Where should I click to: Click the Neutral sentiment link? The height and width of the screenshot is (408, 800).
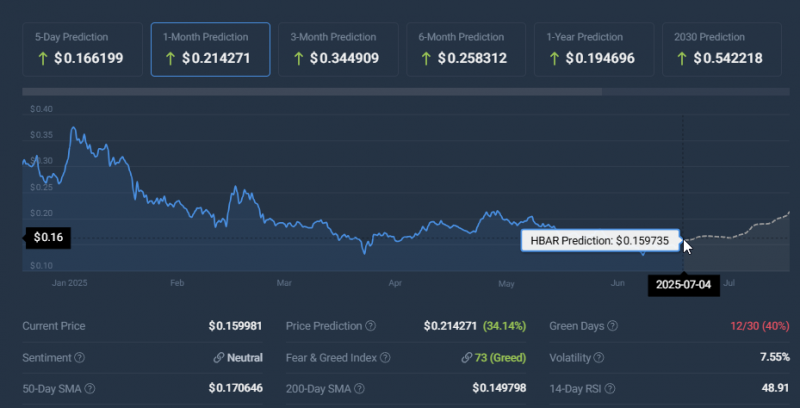(x=244, y=357)
